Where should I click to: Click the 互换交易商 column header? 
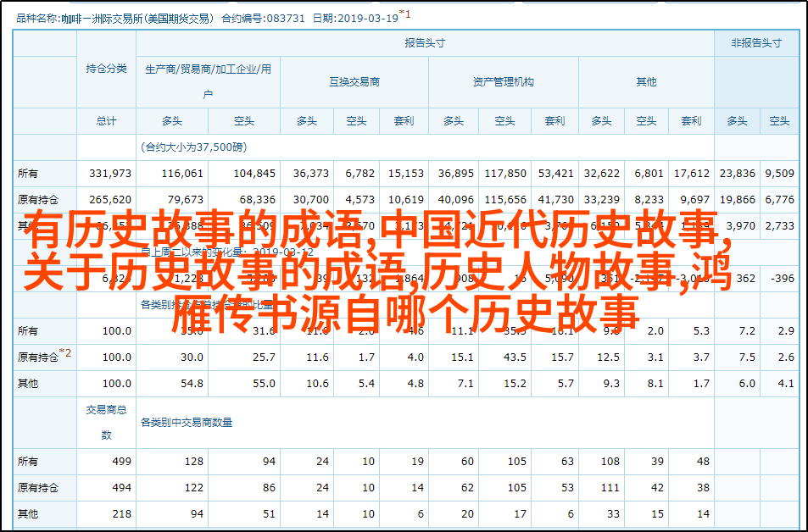354,82
